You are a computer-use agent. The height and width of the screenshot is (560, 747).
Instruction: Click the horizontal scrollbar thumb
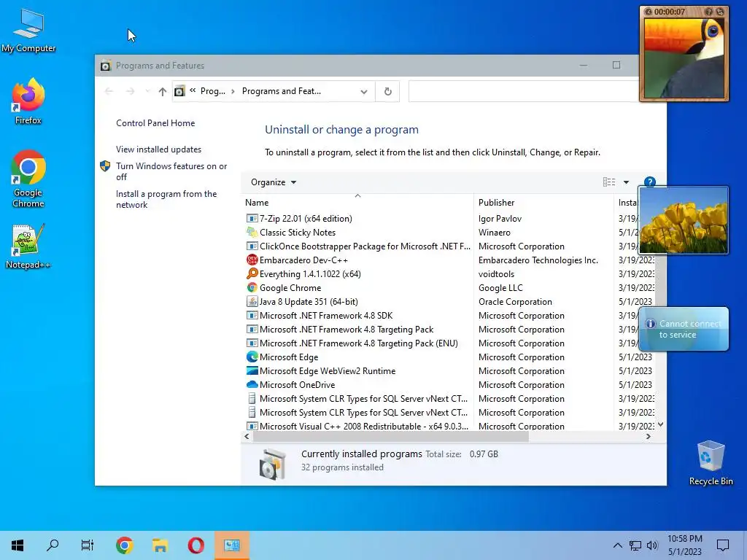(x=390, y=437)
